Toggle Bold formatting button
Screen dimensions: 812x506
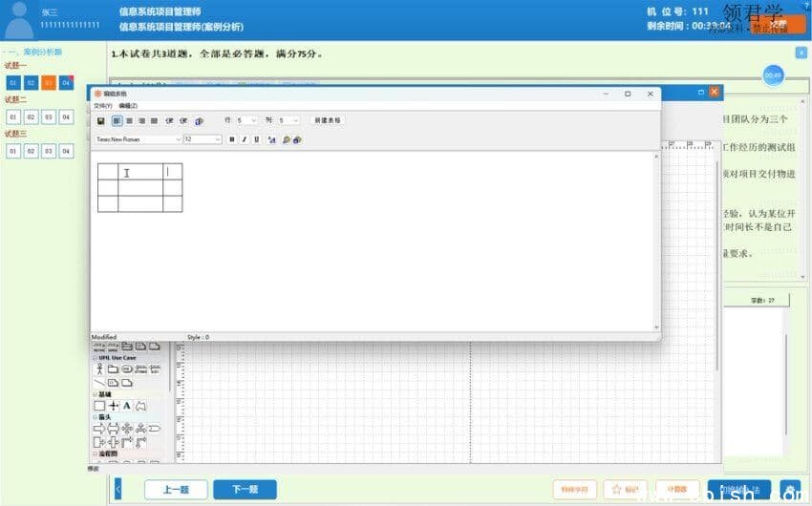[232, 139]
